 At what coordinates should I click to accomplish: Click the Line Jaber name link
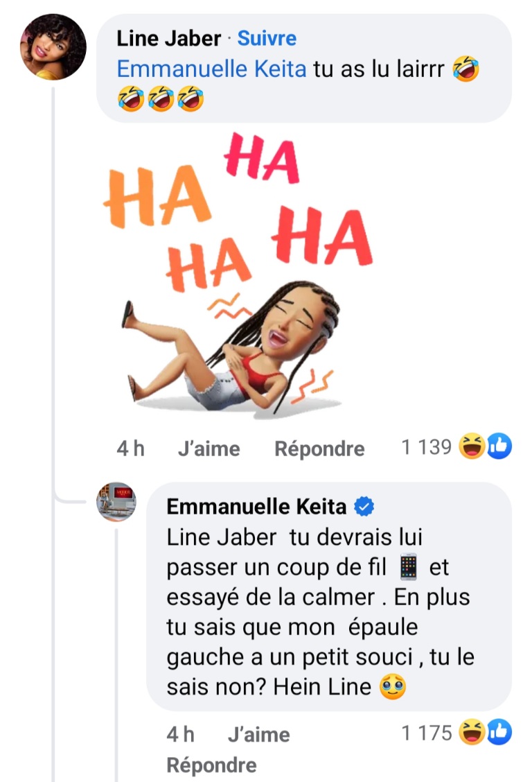click(x=168, y=38)
